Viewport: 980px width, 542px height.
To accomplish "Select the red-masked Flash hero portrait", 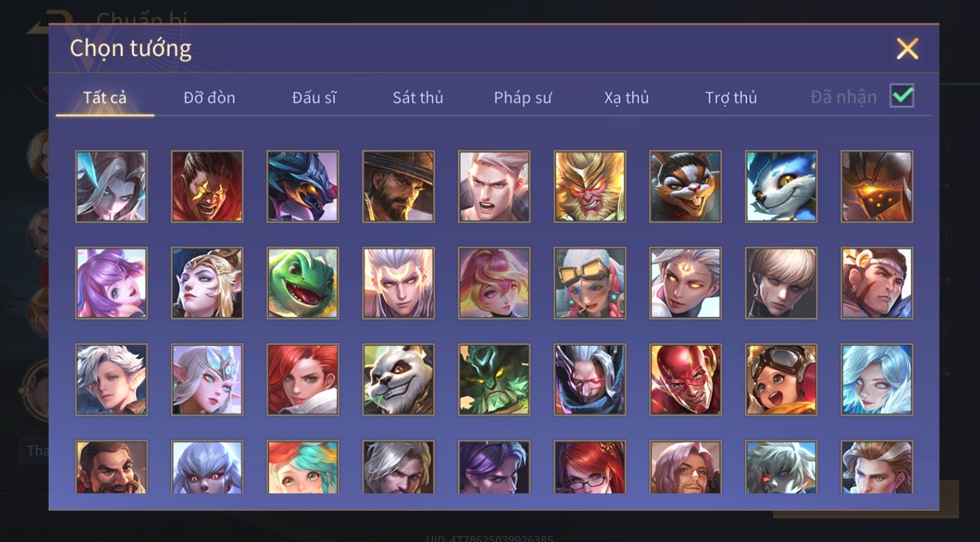I will click(685, 379).
